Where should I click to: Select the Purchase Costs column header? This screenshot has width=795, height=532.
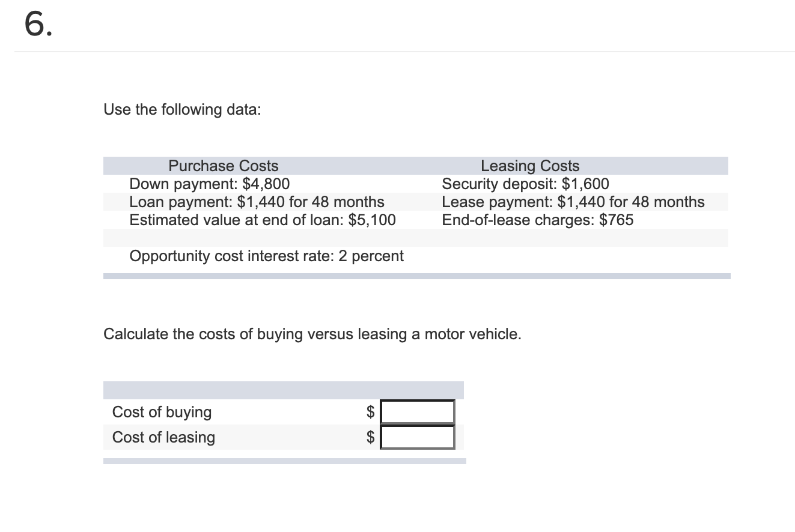pos(223,166)
